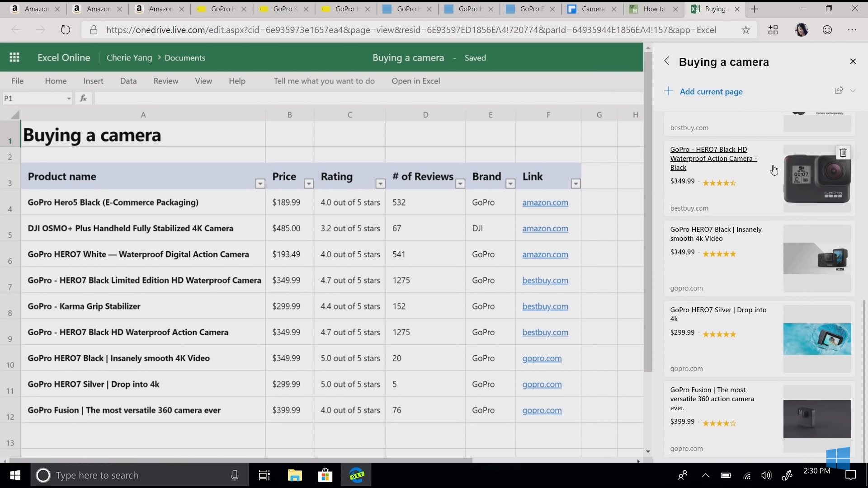Click the share collection icon
Image resolution: width=868 pixels, height=488 pixels.
(839, 90)
